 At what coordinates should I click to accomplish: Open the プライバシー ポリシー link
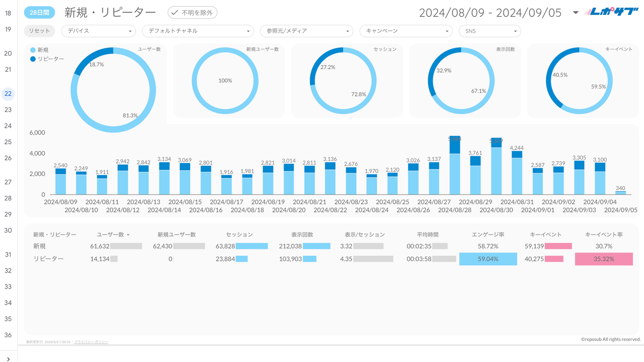[x=91, y=342]
